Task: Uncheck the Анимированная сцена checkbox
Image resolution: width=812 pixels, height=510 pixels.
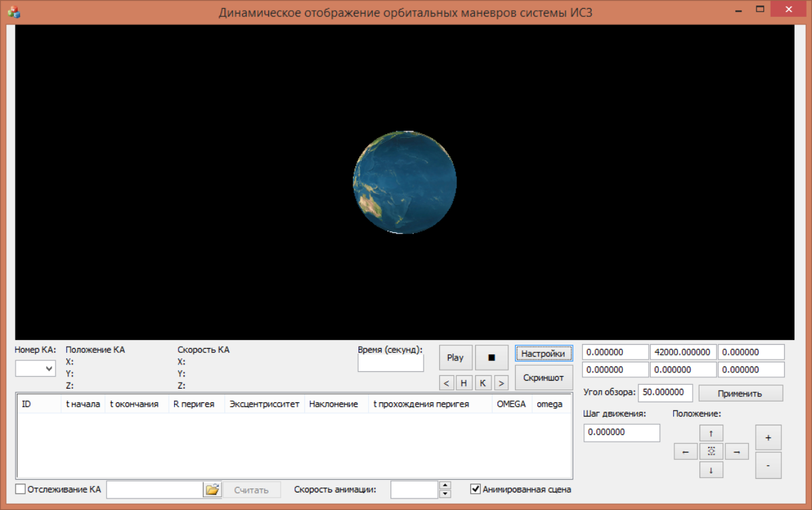Action: [476, 489]
